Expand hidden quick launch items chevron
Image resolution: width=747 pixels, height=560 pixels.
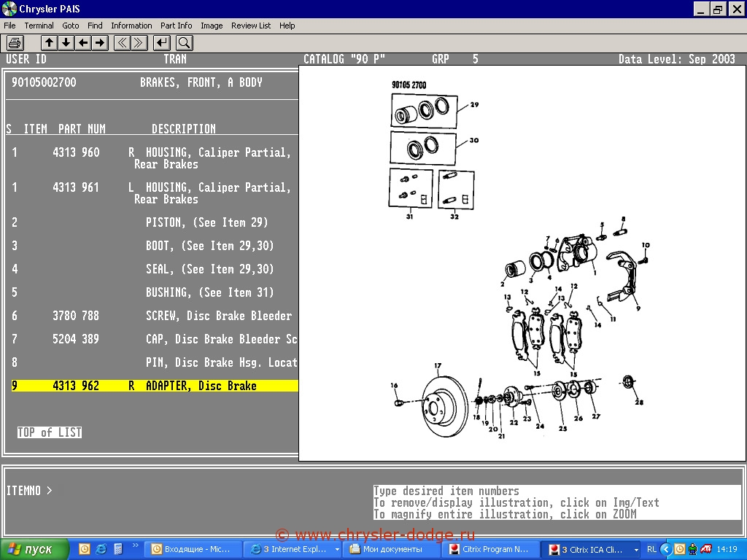pos(135,545)
